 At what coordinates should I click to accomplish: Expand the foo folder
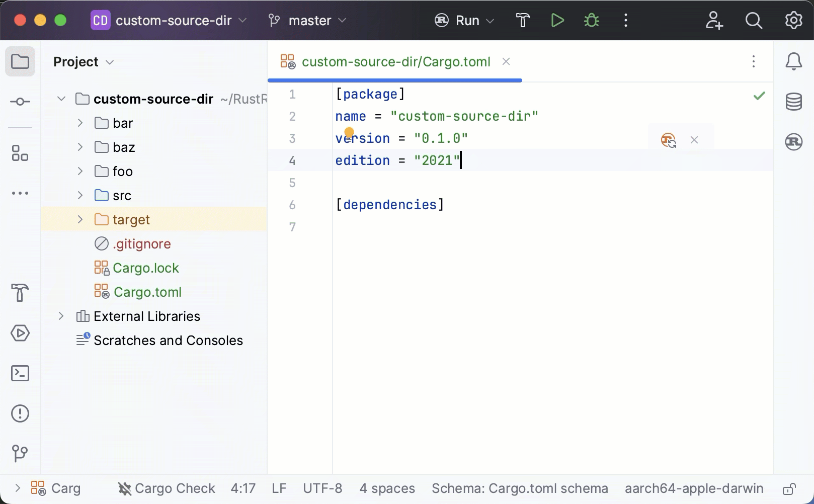point(79,171)
